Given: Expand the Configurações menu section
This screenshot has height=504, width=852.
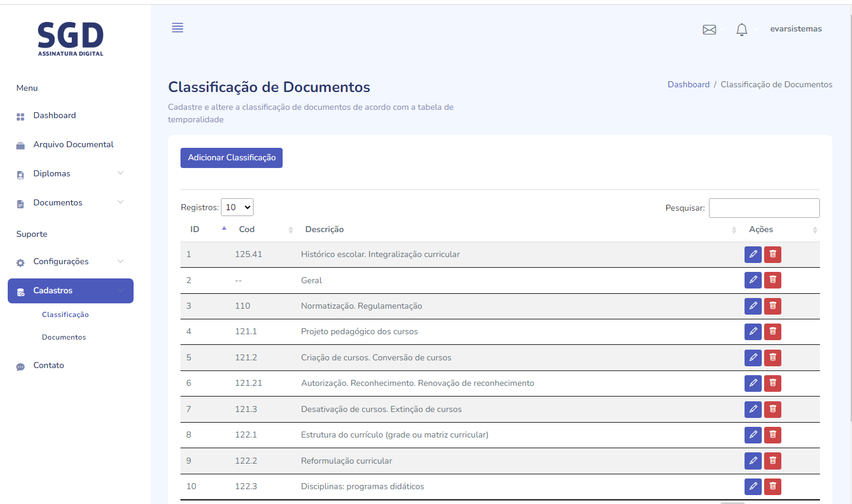Looking at the screenshot, I should pos(70,261).
